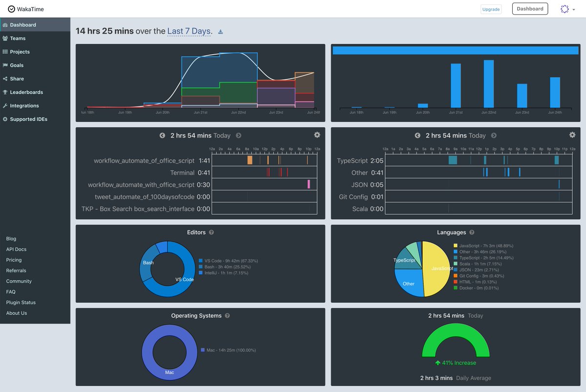
Task: Click the TypeScript 2:05 row label
Action: 360,160
